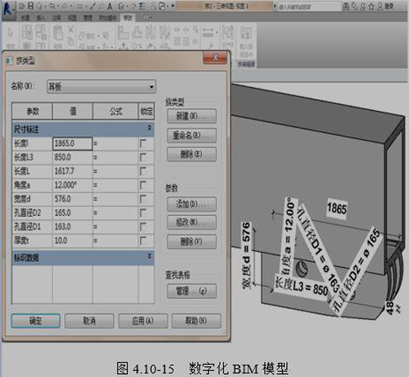Open quick access toolbar customize dropdown arrow
The height and width of the screenshot is (377, 409).
tap(173, 6)
